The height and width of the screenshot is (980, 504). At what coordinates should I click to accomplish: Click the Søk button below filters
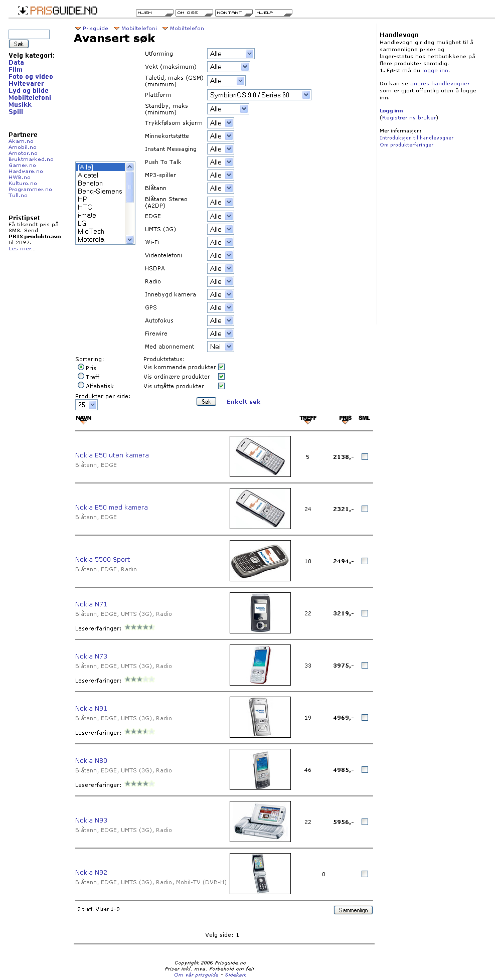206,401
